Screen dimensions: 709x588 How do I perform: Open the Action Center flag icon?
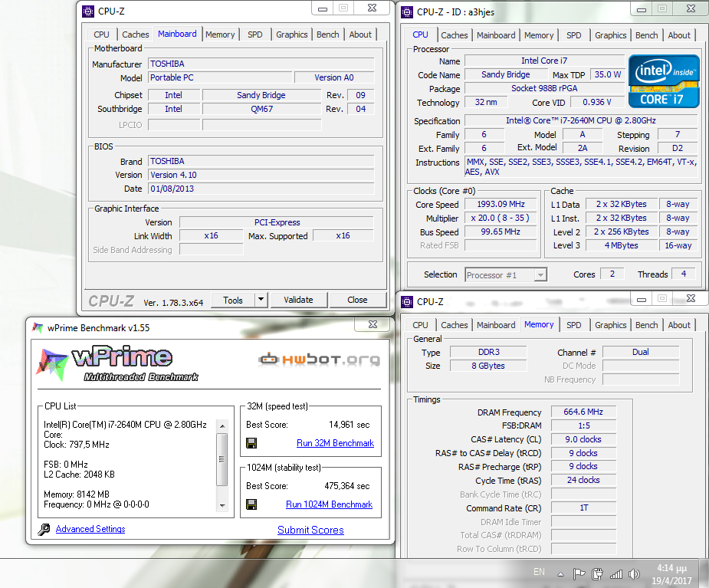pos(579,573)
